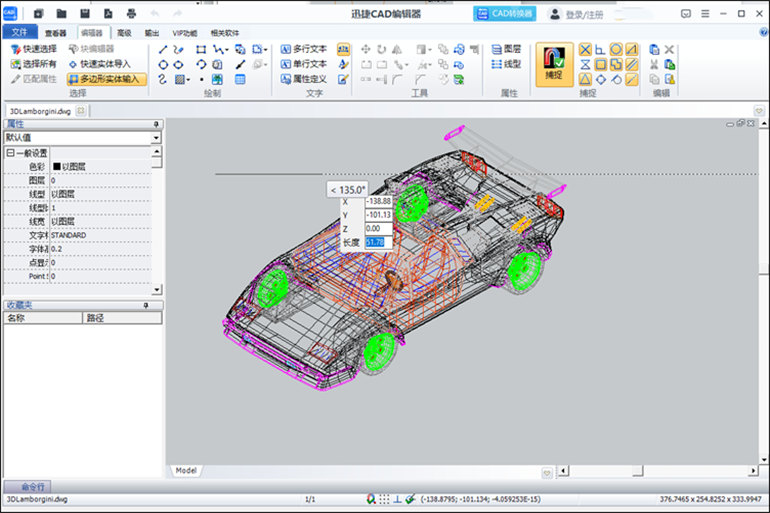Toggle the tangent snap mode
Image resolution: width=770 pixels, height=513 pixels.
tap(616, 79)
